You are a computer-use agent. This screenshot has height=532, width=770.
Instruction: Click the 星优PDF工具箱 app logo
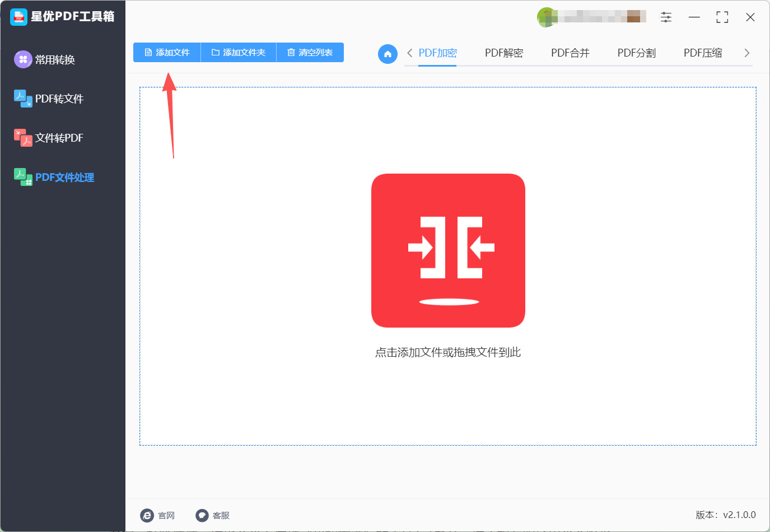tap(18, 17)
